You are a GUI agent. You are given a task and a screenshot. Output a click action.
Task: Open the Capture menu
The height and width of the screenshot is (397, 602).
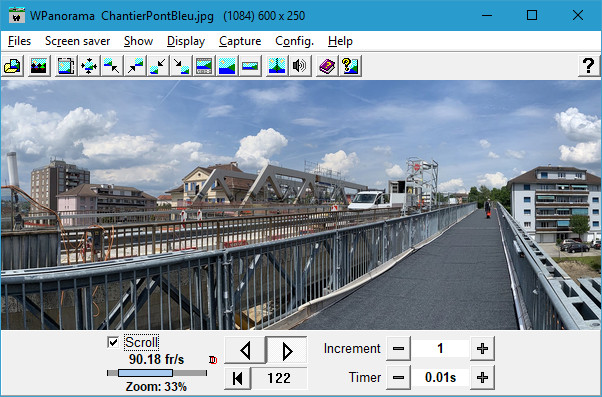point(240,41)
